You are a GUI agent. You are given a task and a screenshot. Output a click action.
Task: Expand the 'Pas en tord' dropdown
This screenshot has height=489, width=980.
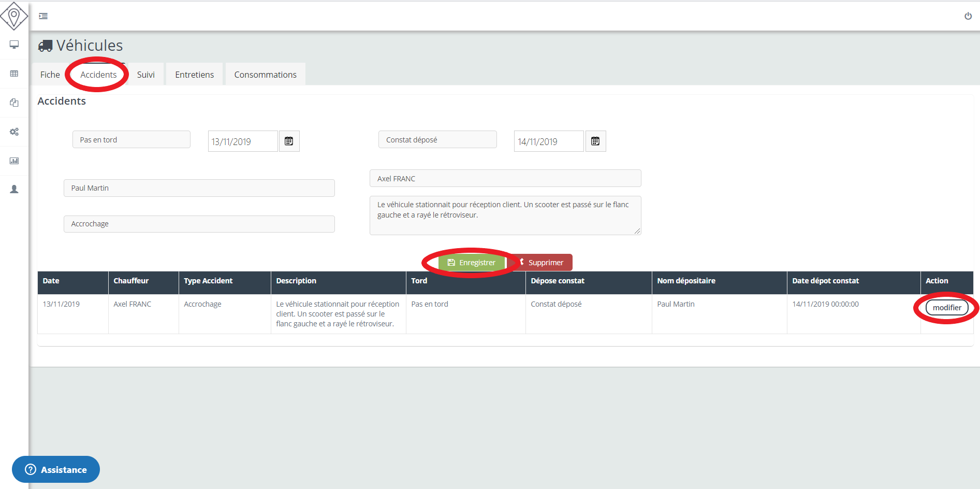click(131, 140)
